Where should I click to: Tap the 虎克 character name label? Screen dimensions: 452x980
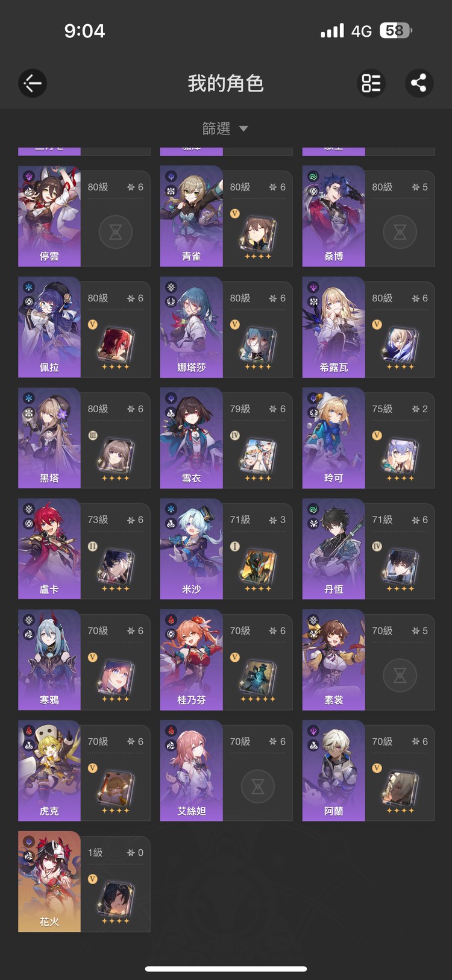[49, 811]
